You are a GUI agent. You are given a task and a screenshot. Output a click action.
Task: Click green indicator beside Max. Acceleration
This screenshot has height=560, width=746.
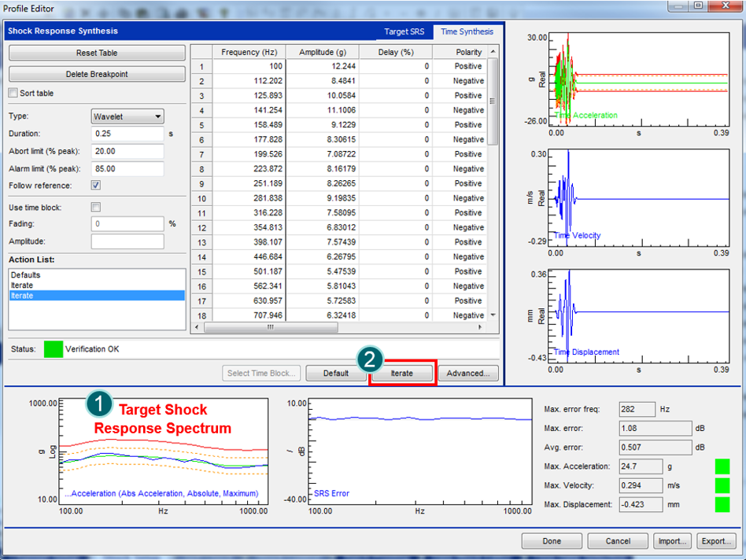coord(722,466)
